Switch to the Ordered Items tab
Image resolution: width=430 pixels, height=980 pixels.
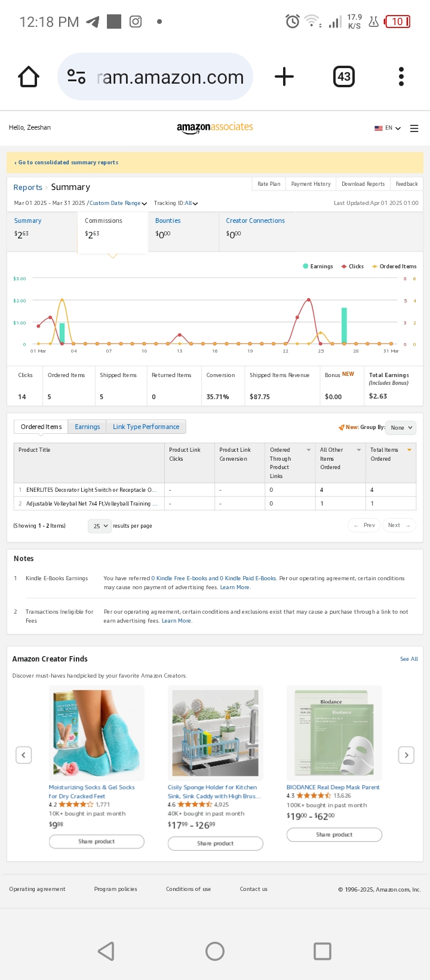pyautogui.click(x=41, y=427)
